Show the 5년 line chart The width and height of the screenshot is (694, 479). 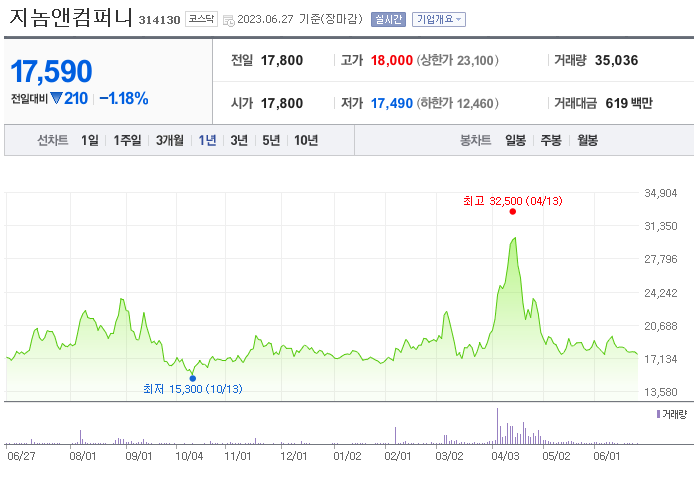(271, 140)
